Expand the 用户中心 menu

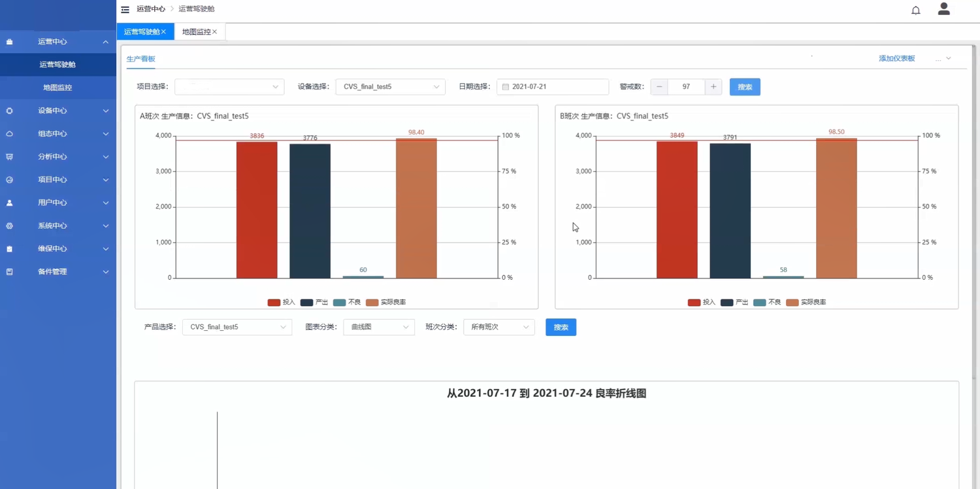[106, 203]
